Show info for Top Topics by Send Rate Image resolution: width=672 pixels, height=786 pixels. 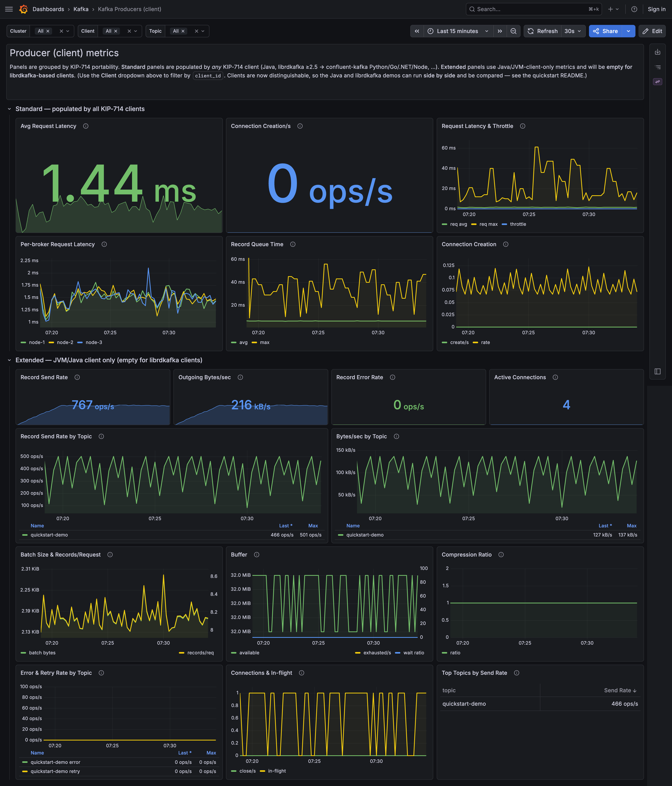pyautogui.click(x=517, y=673)
